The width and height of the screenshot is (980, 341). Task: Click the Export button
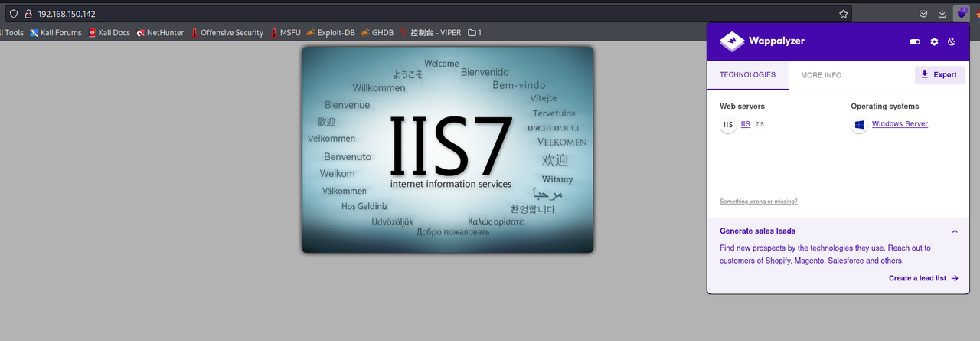939,75
